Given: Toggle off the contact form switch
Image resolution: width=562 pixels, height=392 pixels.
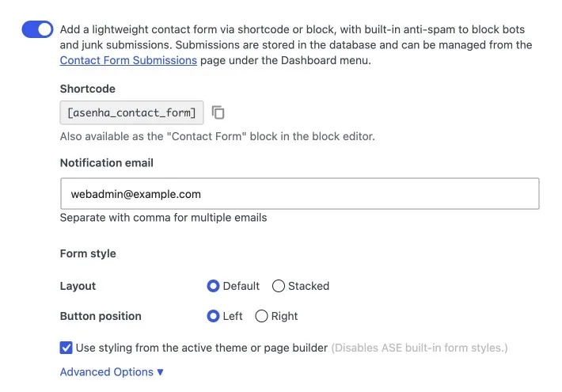Looking at the screenshot, I should tap(38, 29).
